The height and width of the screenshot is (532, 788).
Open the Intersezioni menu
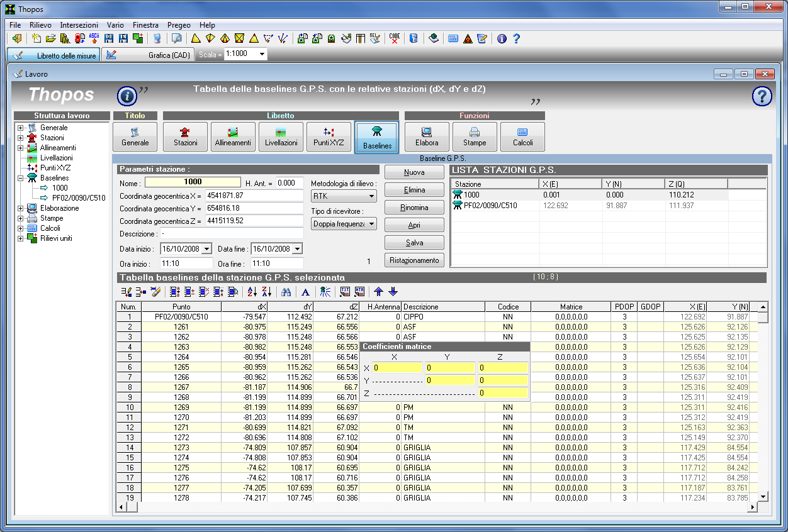[79, 25]
